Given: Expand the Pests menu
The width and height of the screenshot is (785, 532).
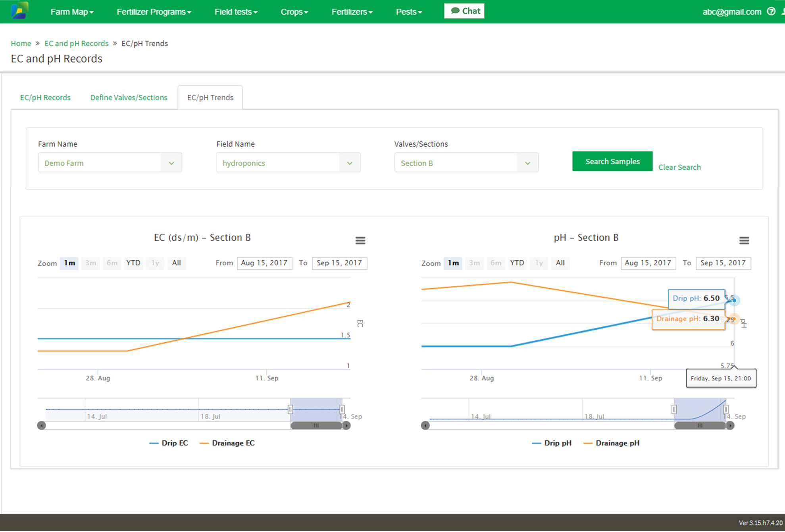Looking at the screenshot, I should [409, 12].
